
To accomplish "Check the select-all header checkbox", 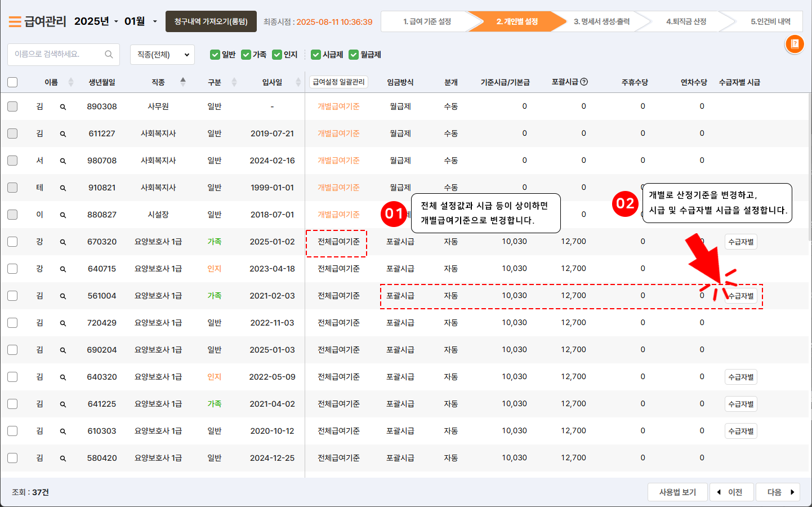I will 12,82.
